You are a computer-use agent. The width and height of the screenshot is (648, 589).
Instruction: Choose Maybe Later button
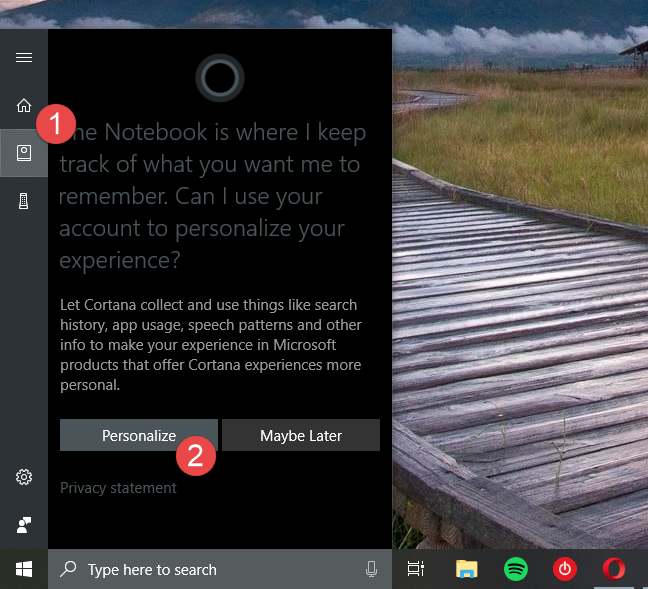point(301,435)
